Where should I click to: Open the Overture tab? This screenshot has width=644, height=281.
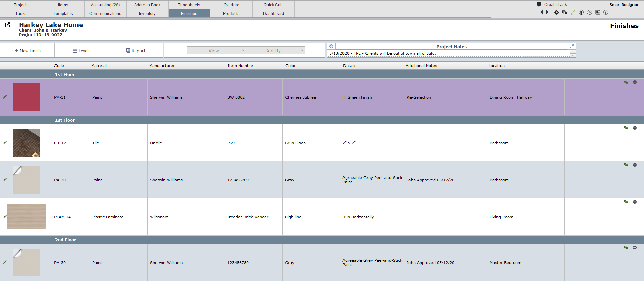(231, 5)
